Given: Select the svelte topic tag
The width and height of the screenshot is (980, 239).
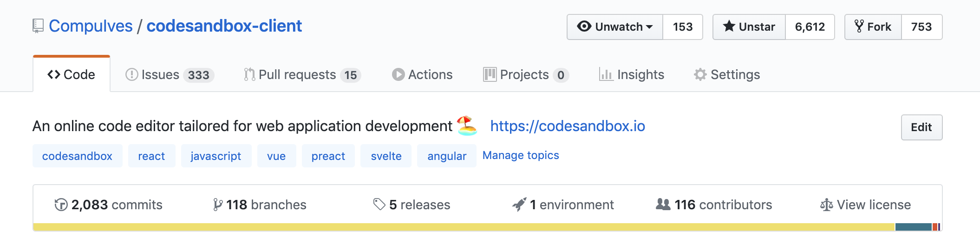Looking at the screenshot, I should point(386,156).
